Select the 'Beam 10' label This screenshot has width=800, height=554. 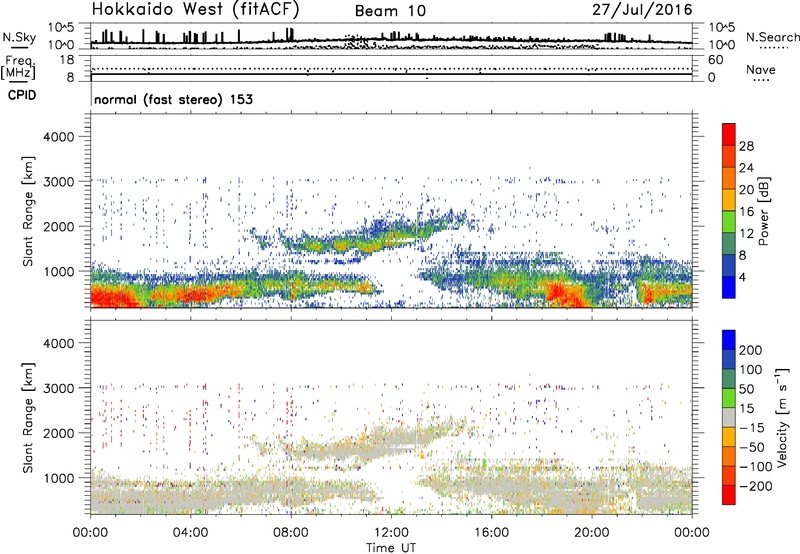click(x=390, y=11)
